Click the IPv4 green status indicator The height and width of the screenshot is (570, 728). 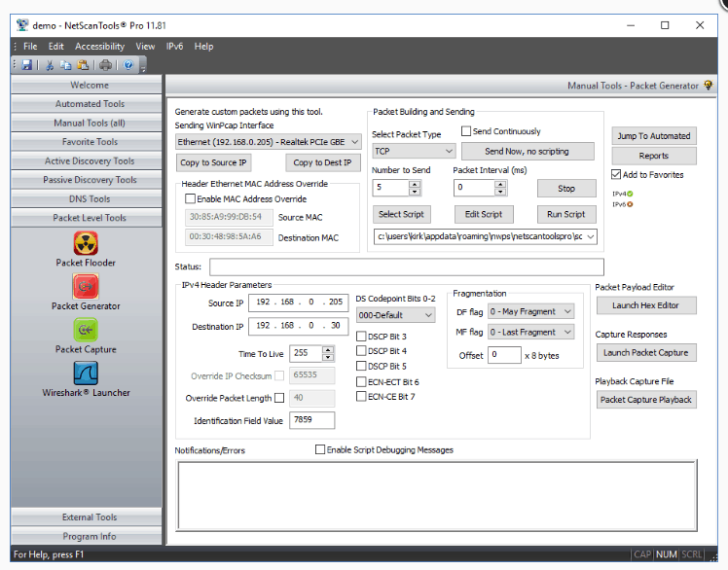point(630,194)
